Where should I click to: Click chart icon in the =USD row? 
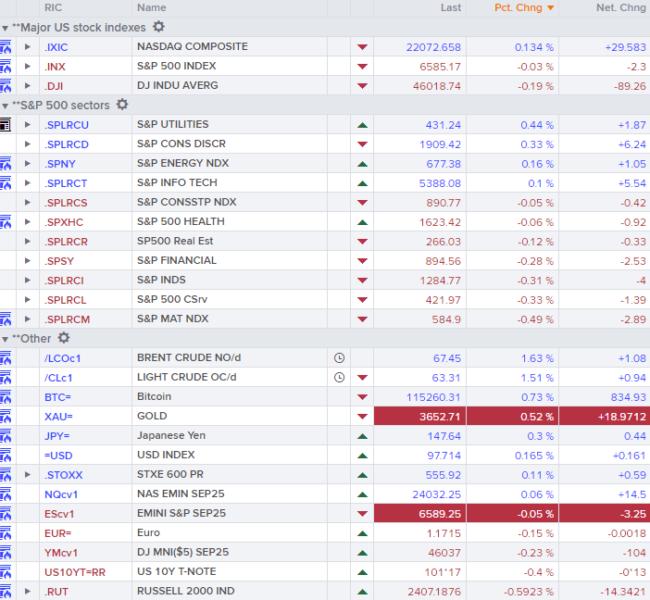tap(5, 455)
